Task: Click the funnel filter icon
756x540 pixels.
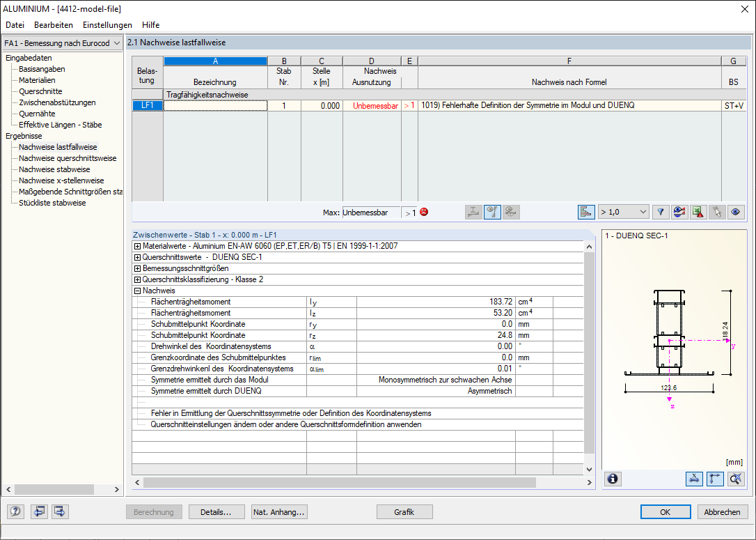Action: point(661,212)
